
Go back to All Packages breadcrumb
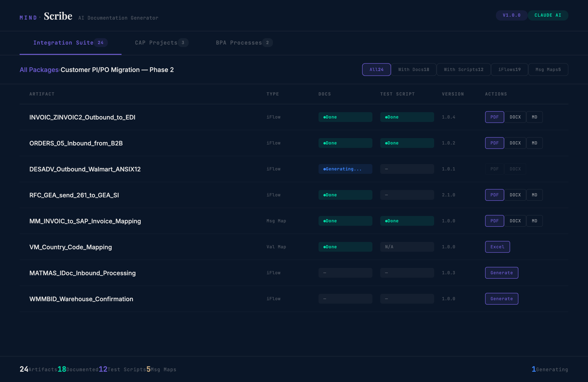[39, 70]
